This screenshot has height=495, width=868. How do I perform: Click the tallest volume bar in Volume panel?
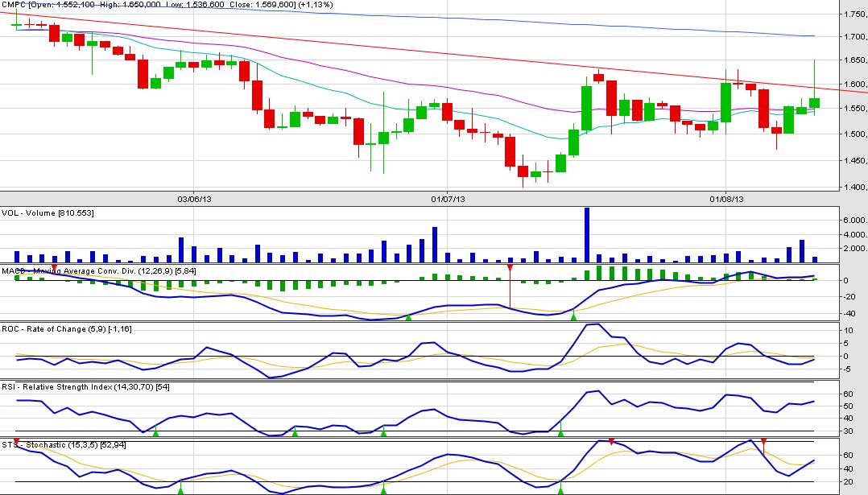[586, 235]
